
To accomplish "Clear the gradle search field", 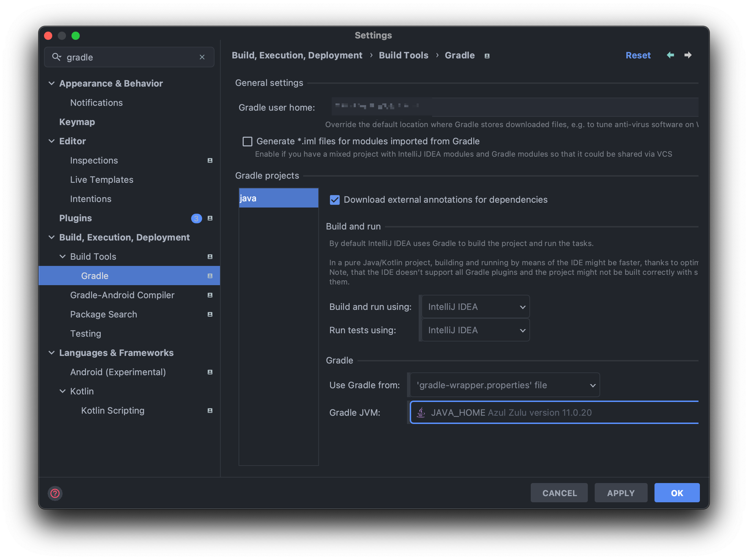I will coord(202,57).
